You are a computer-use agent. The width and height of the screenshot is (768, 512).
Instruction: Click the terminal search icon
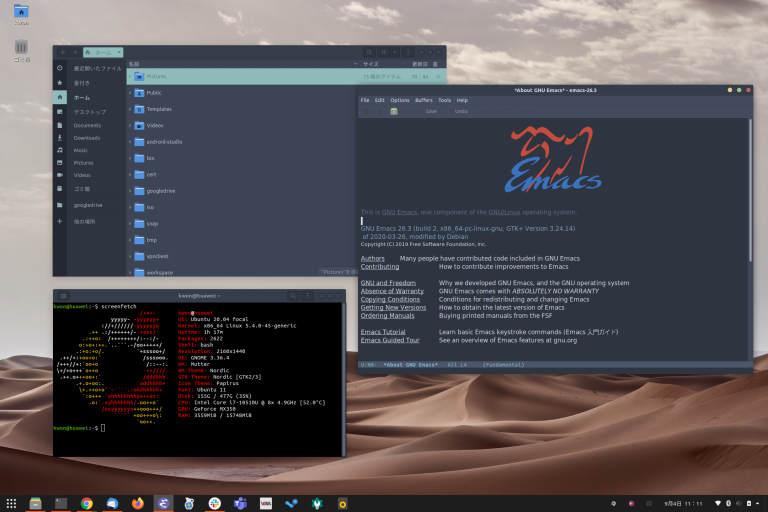293,296
